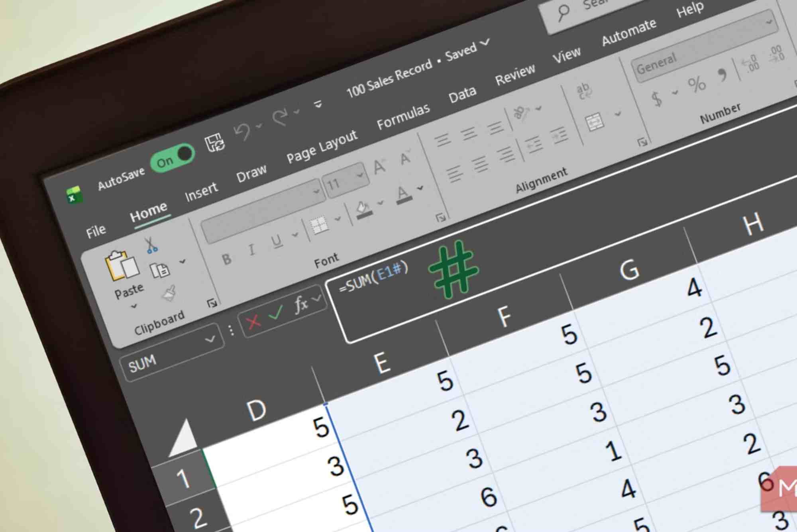Click the Top Align icon

pos(442,140)
